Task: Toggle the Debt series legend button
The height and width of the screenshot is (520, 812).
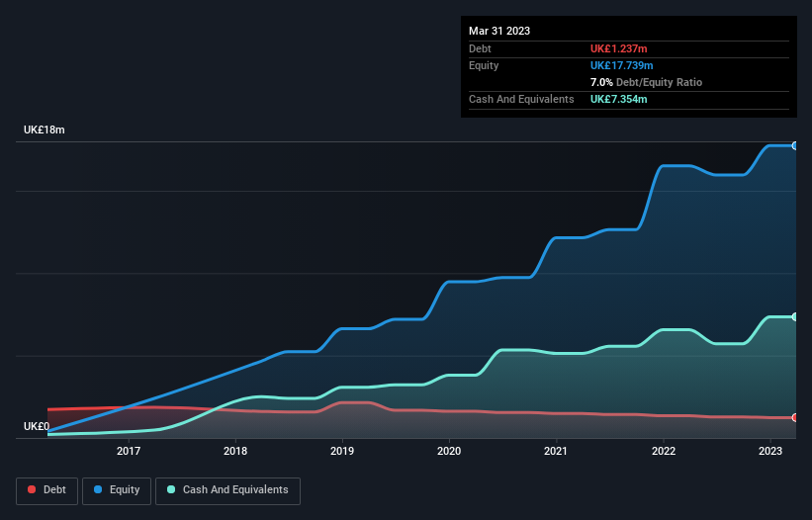Action: [x=47, y=490]
